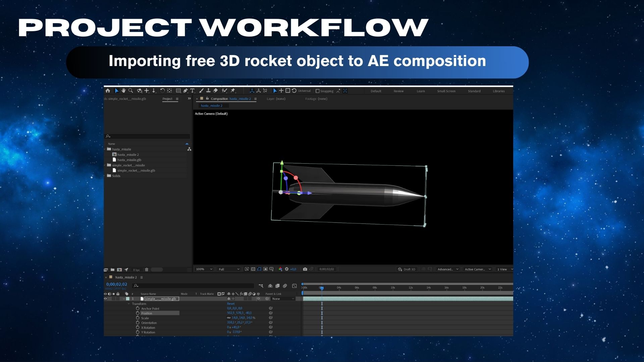Click the Home icon in After Effects toolbar
This screenshot has height=362, width=644.
108,90
